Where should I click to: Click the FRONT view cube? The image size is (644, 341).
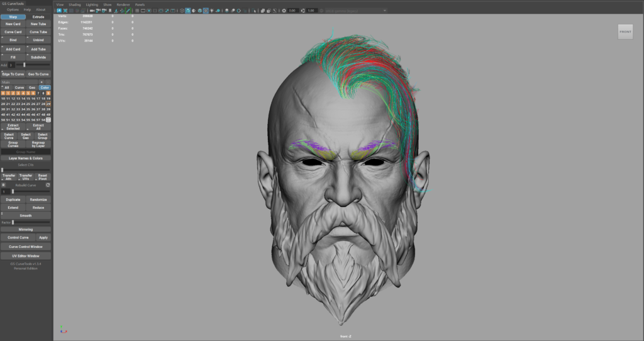(625, 31)
